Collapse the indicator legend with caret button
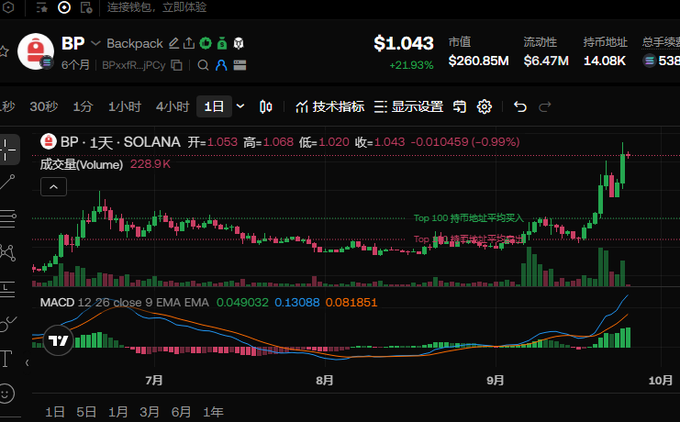680x422 pixels. 53,187
